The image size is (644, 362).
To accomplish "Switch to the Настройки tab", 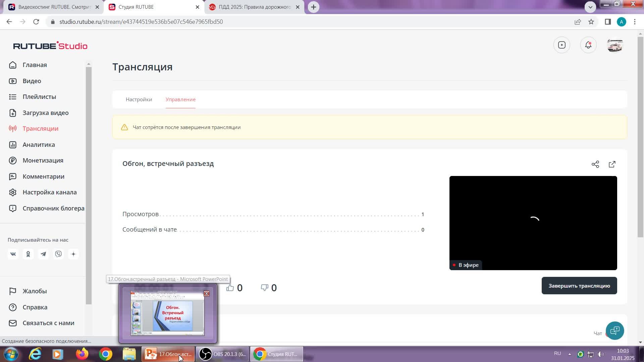I will click(139, 100).
